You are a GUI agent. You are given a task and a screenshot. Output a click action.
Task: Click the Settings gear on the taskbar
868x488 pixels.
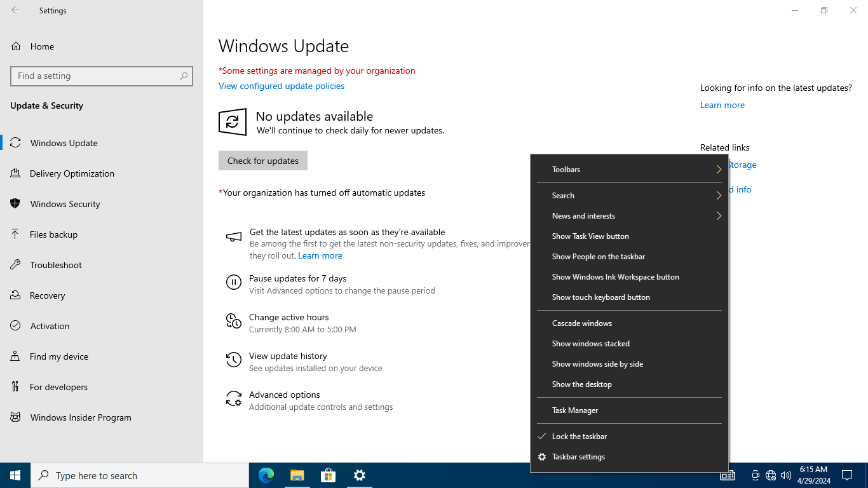359,475
